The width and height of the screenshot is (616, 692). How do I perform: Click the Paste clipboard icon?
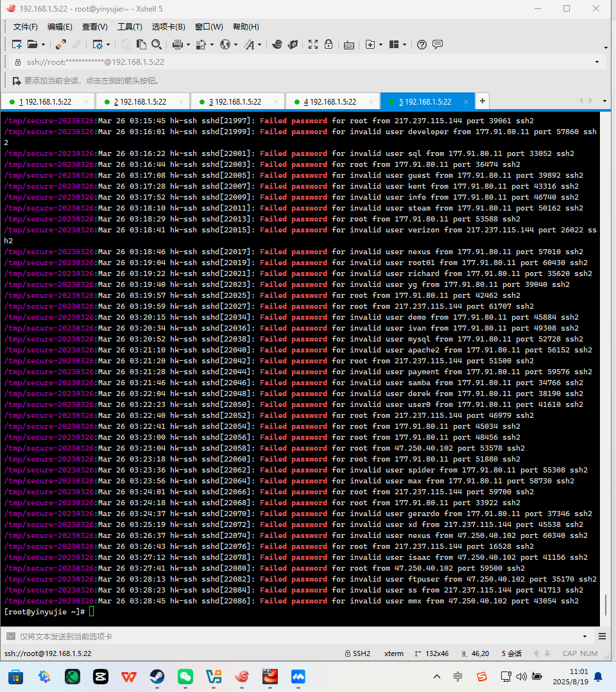pyautogui.click(x=141, y=44)
